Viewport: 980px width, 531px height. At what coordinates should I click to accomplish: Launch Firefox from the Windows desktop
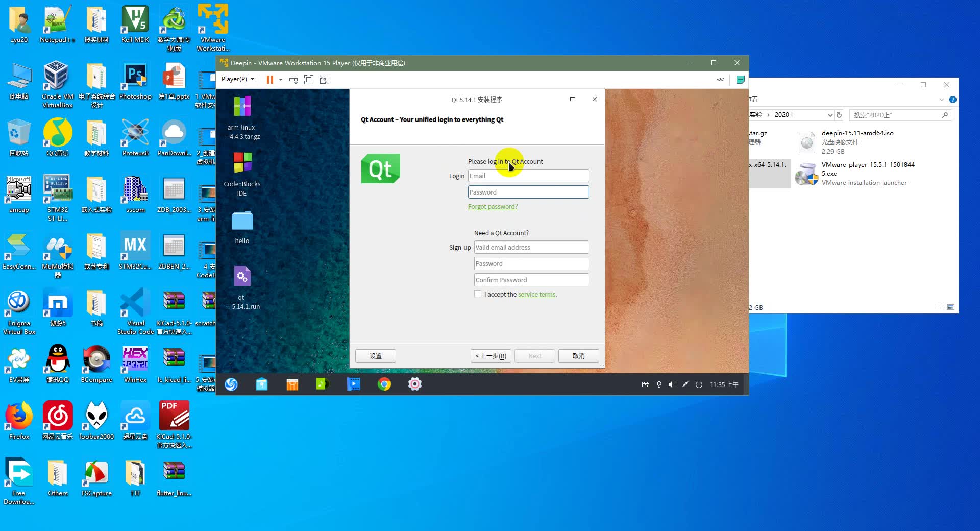point(18,414)
